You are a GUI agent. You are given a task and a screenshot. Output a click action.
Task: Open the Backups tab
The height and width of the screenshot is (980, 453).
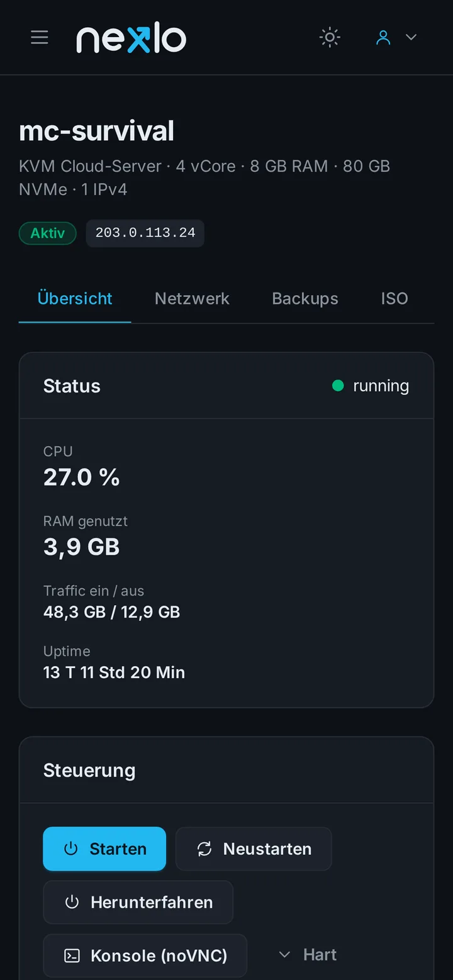coord(305,298)
